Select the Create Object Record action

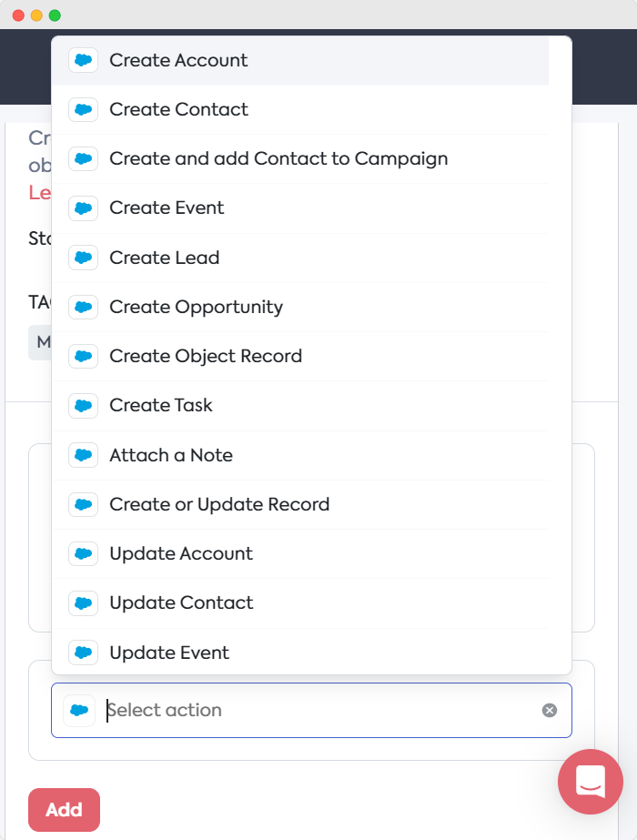click(206, 356)
